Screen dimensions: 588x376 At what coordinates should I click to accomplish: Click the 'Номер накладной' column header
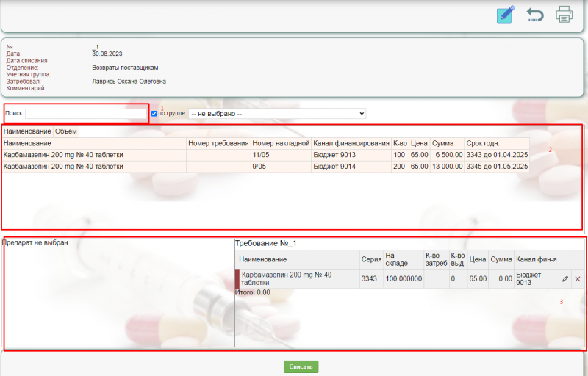point(280,143)
